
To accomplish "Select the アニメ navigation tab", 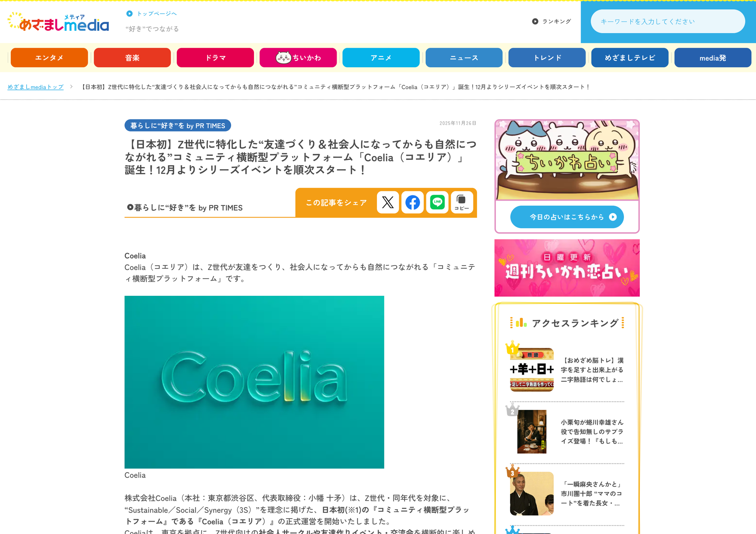I will (381, 58).
